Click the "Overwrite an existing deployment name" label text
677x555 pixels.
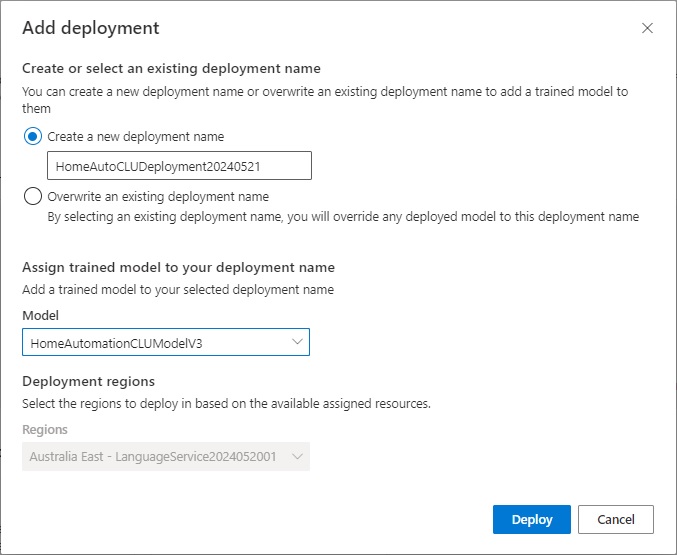pyautogui.click(x=158, y=196)
